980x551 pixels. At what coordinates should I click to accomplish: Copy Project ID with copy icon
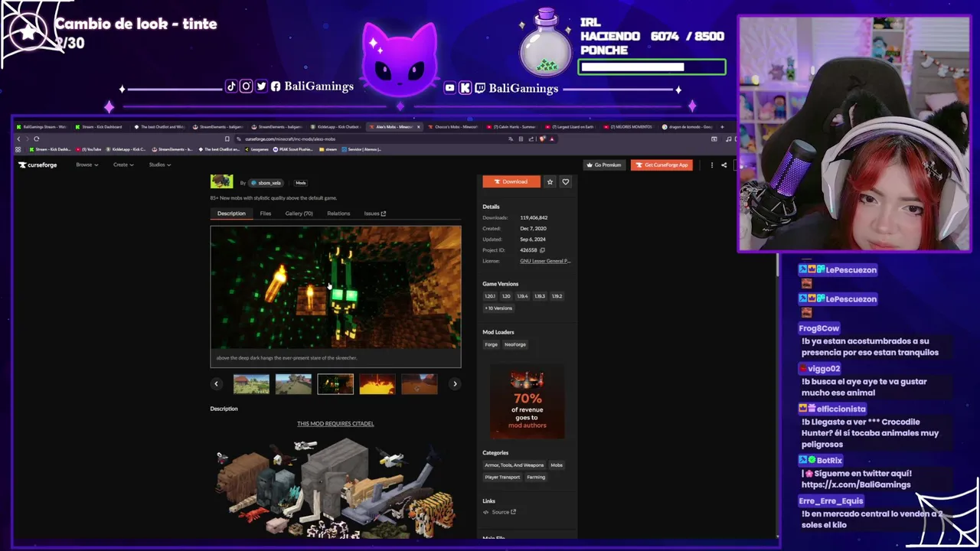coord(542,250)
